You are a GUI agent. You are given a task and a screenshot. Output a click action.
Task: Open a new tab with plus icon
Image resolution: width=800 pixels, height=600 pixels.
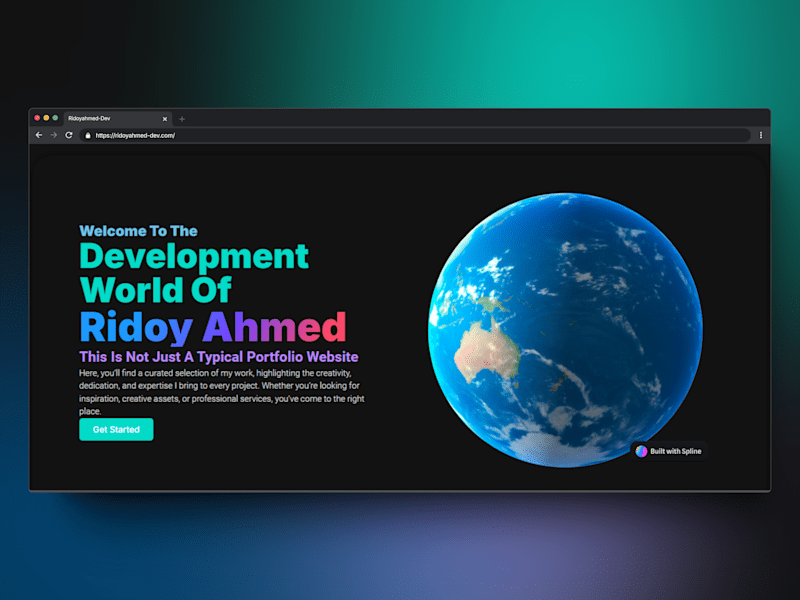[182, 119]
